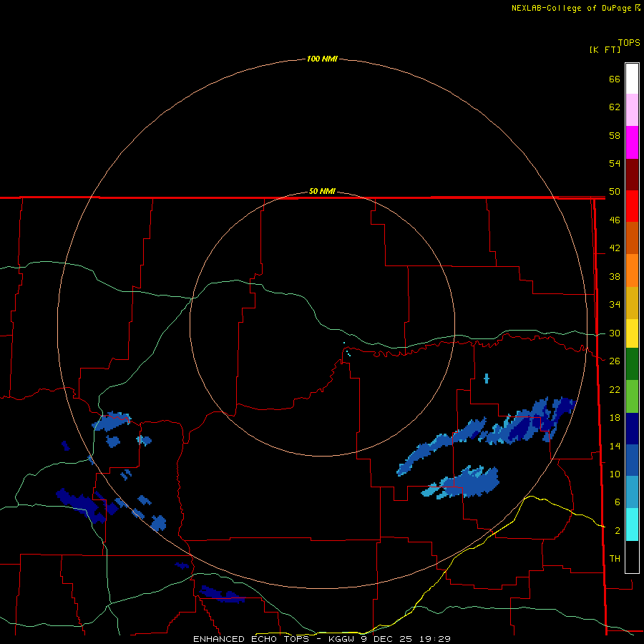Click the legend value 66
The image size is (644, 644).
tap(615, 79)
